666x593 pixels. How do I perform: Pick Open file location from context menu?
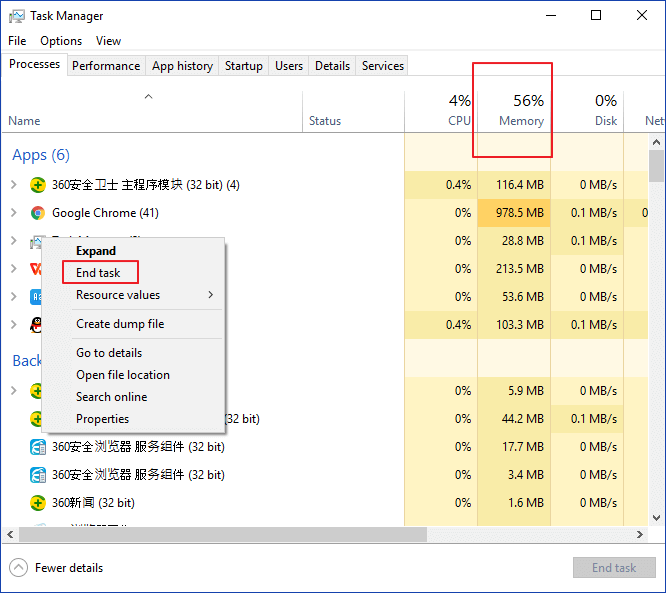coord(123,375)
